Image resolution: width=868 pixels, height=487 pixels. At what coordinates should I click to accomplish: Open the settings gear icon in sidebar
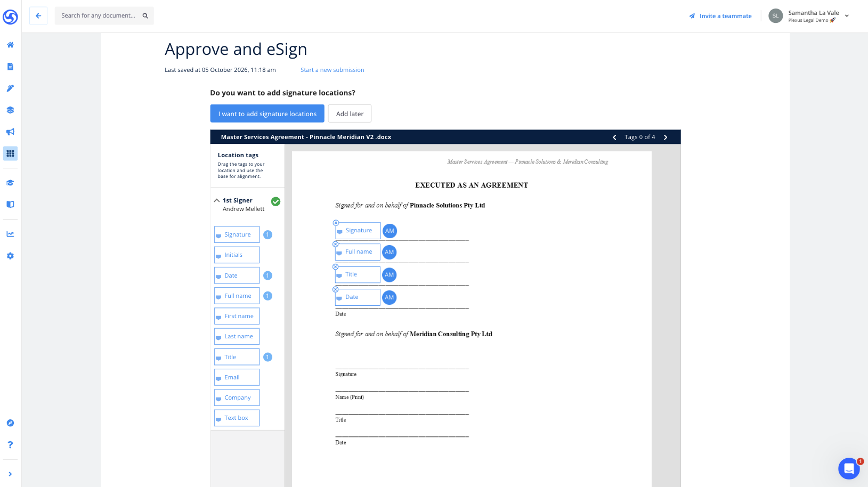click(10, 256)
